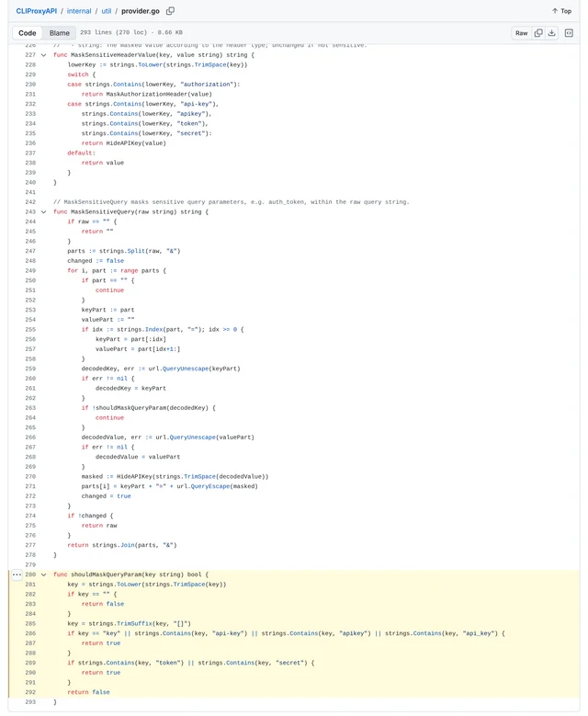Copy raw file contents icon
Viewport: 588px width, 716px height.
538,33
